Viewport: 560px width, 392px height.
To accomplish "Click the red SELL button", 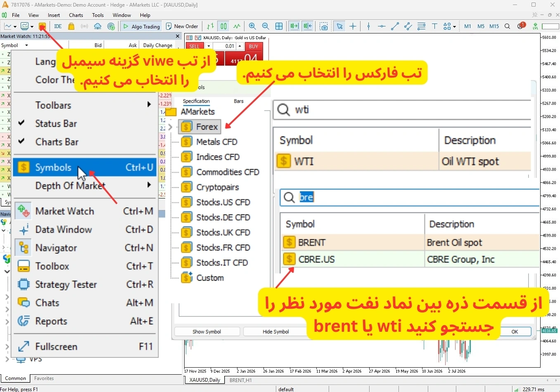I will coord(195,46).
